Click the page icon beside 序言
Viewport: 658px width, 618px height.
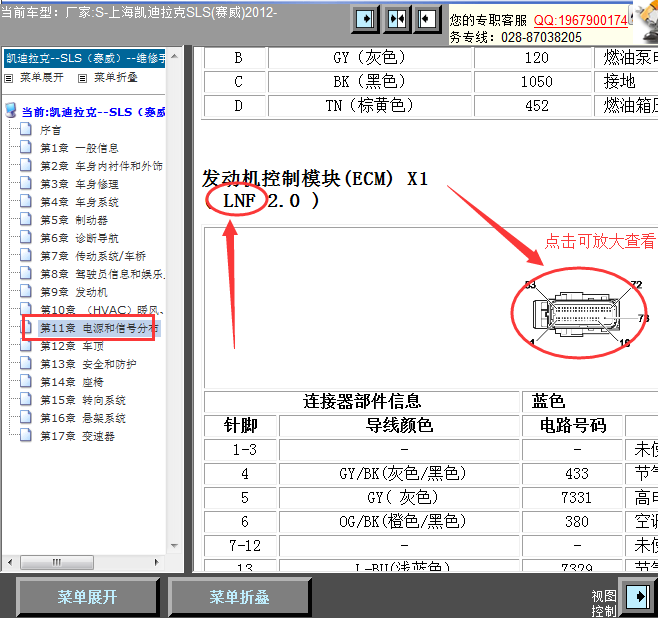[x=26, y=129]
